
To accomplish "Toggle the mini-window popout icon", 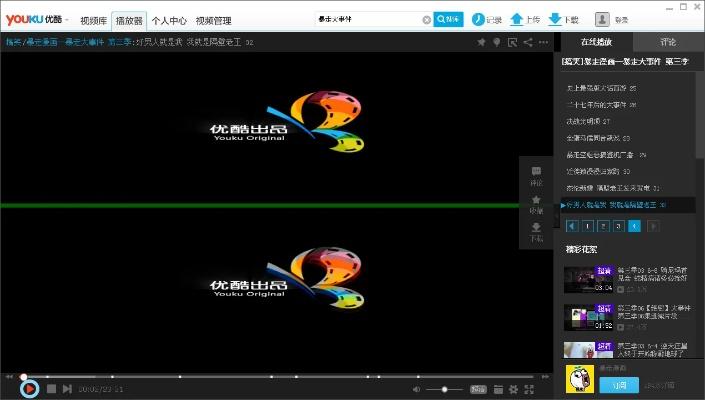I will tap(512, 43).
